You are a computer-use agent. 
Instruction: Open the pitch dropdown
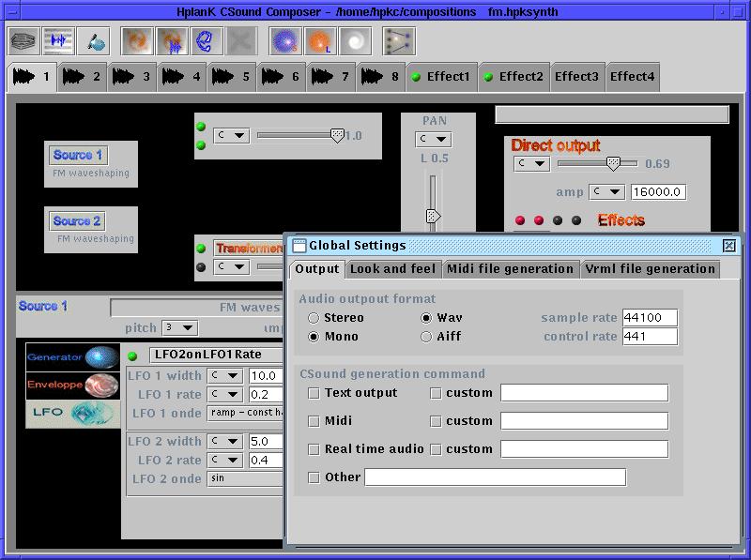pos(179,328)
